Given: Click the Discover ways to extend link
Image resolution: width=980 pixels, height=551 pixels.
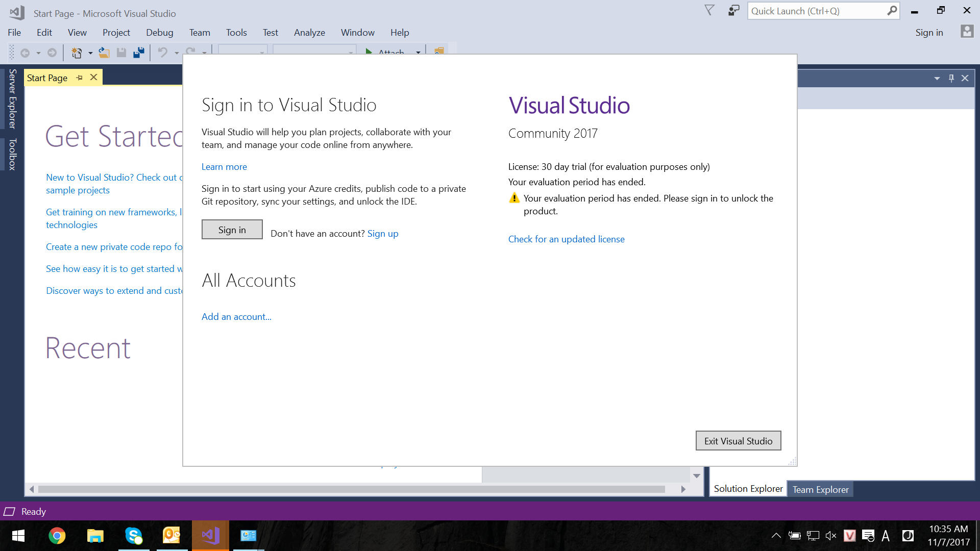Looking at the screenshot, I should click(114, 291).
